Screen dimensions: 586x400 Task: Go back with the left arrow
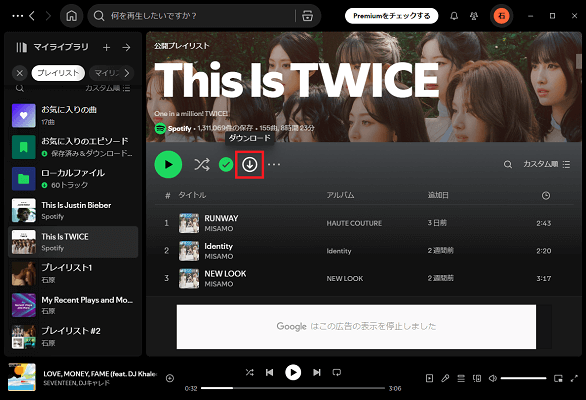[x=32, y=16]
